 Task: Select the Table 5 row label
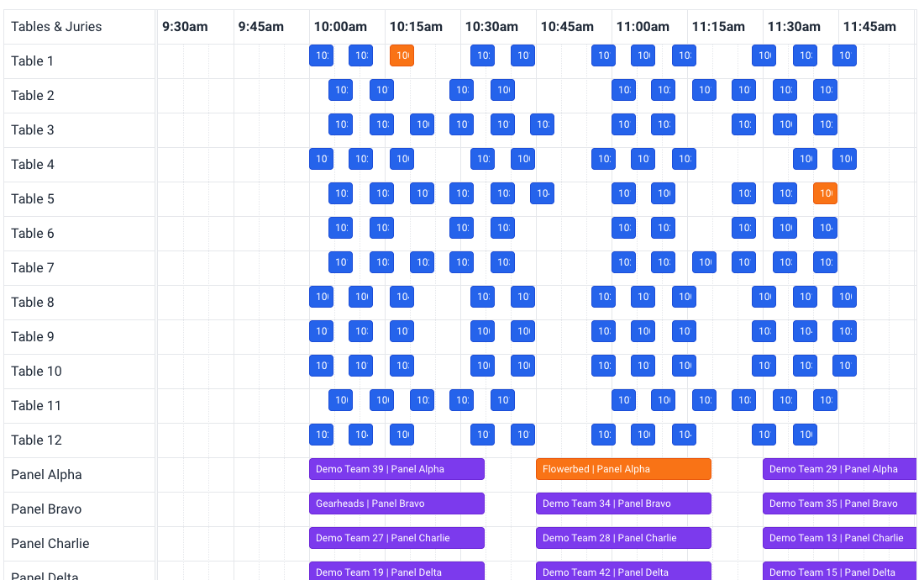pos(33,199)
